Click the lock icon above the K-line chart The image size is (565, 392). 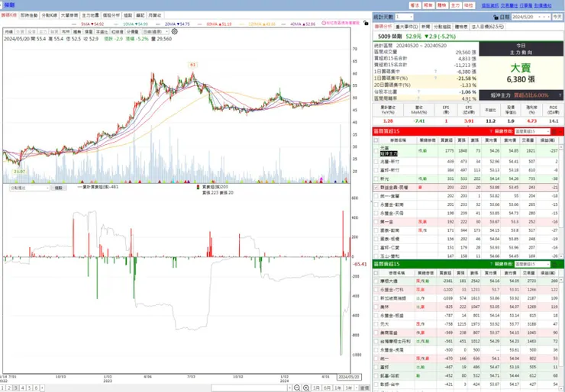tap(366, 23)
